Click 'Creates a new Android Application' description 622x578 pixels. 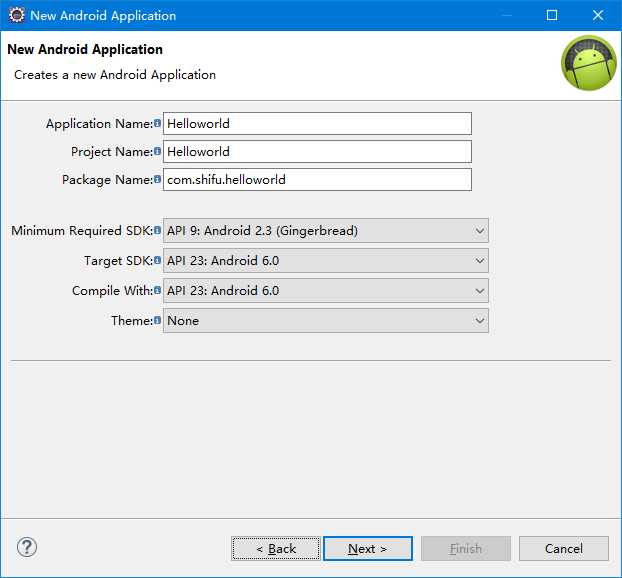click(115, 75)
